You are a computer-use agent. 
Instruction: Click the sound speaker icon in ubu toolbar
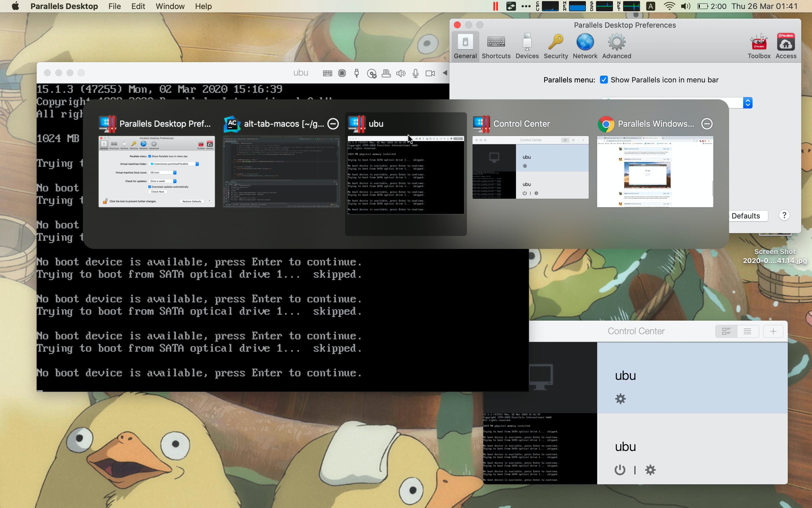(x=401, y=73)
